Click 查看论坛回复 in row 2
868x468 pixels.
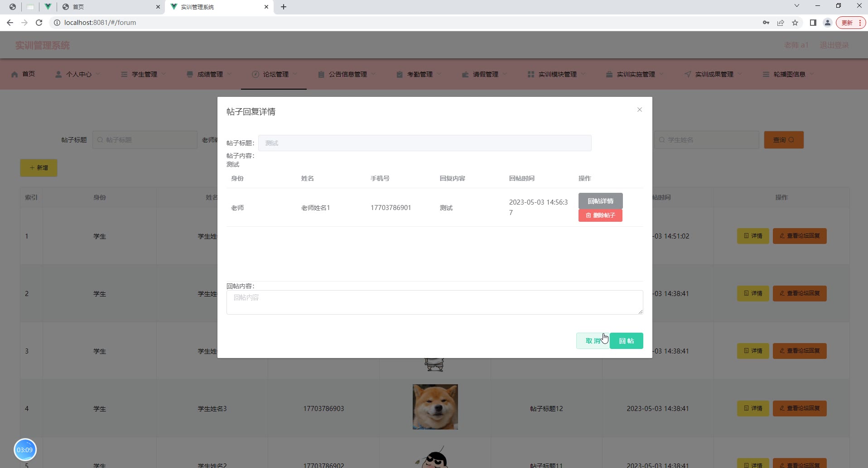tap(800, 293)
